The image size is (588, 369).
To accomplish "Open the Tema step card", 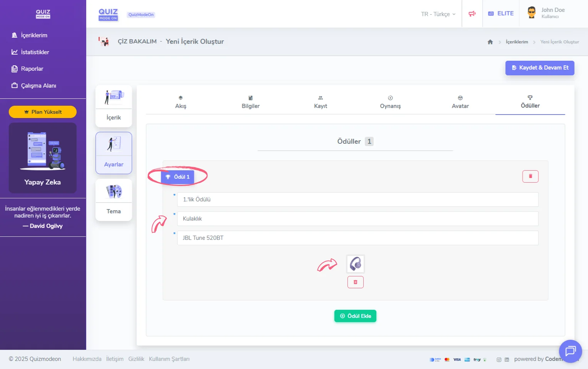I will pos(114,200).
